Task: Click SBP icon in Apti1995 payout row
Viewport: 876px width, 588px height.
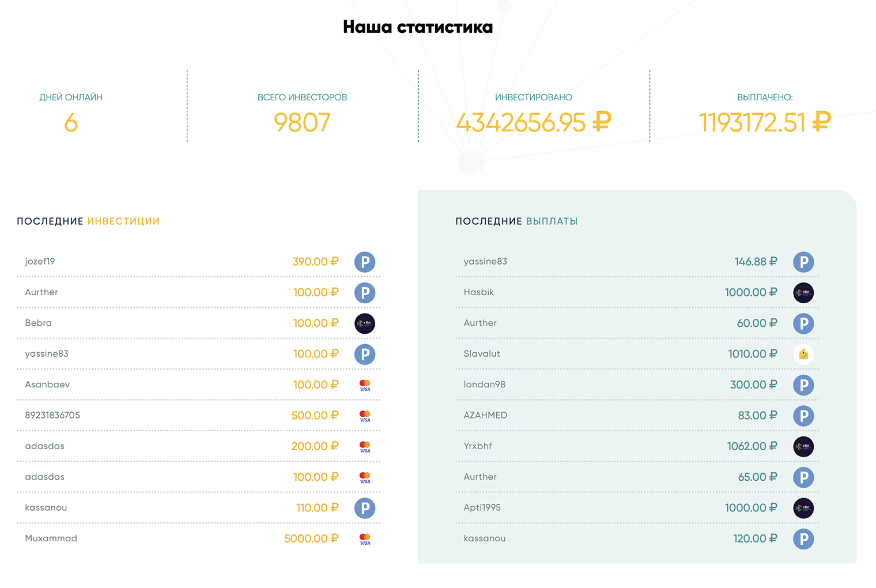Action: [x=803, y=508]
